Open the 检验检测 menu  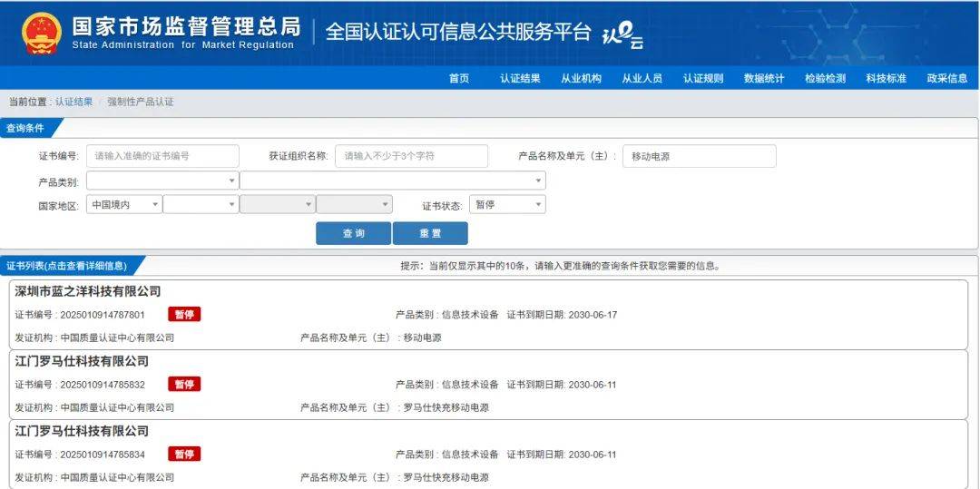click(x=825, y=79)
